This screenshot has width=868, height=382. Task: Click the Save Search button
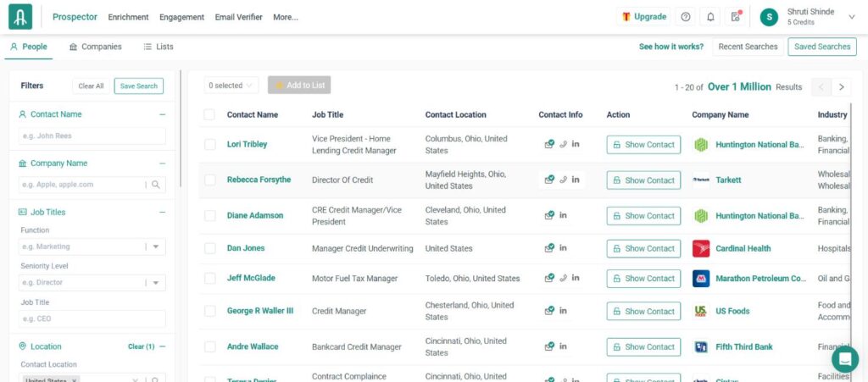(139, 86)
